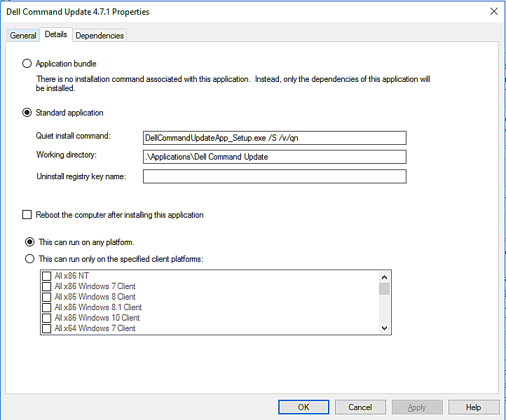Choose run only on specified client platforms
506x420 pixels.
29,259
